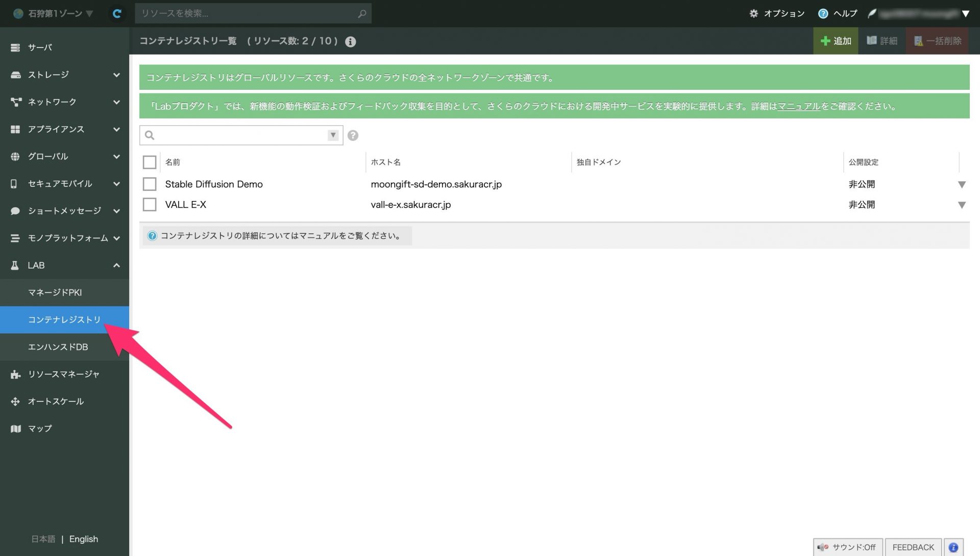Viewport: 980px width, 556px height.
Task: Toggle sound Off button
Action: 848,547
